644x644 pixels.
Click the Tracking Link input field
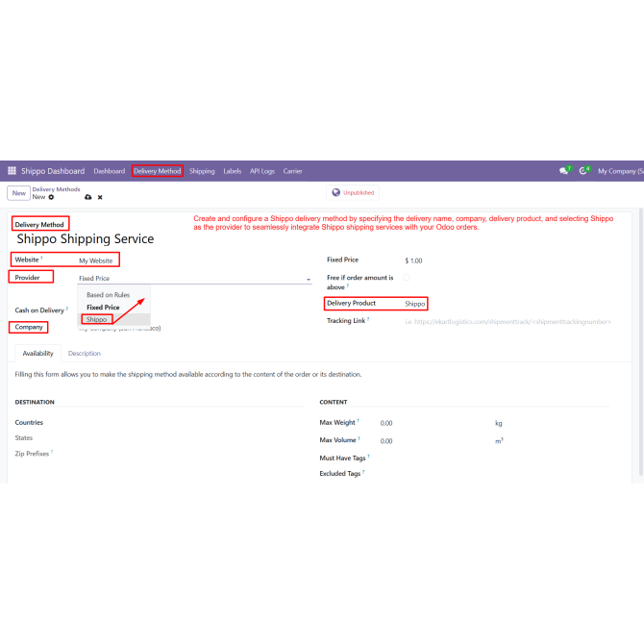[508, 322]
